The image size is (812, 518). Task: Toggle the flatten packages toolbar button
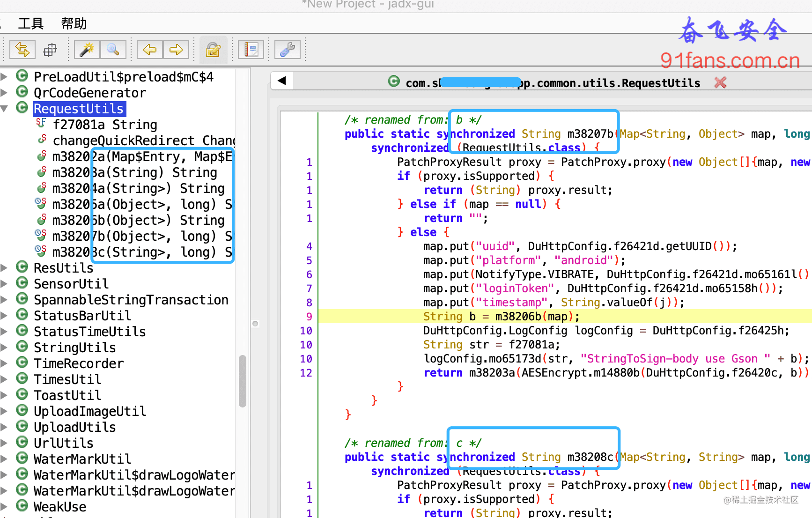(50, 49)
